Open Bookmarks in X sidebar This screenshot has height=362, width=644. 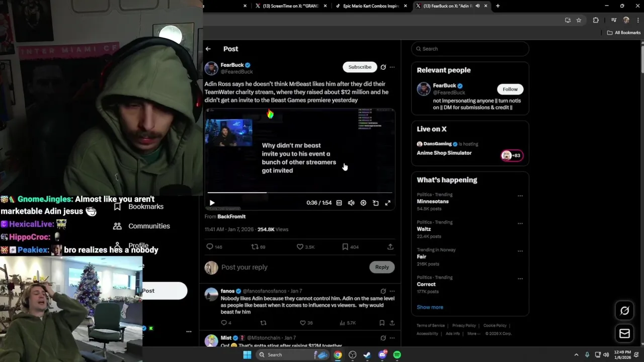(x=139, y=207)
